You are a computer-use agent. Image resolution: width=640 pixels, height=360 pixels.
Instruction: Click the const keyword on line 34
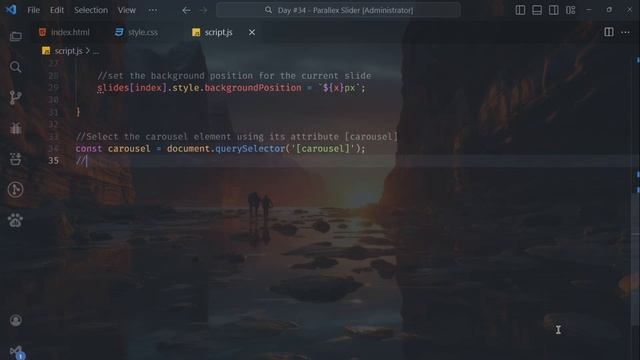pos(89,149)
